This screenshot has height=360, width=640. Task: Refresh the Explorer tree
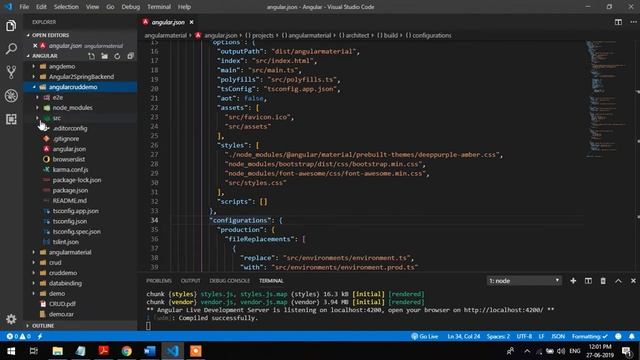117,56
